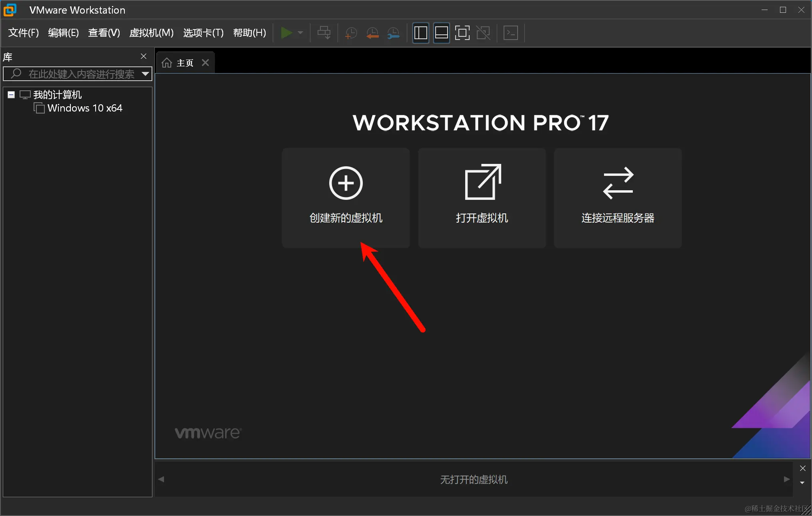Viewport: 812px width, 516px height.
Task: Click 连接远程服务器 tile
Action: [618, 198]
